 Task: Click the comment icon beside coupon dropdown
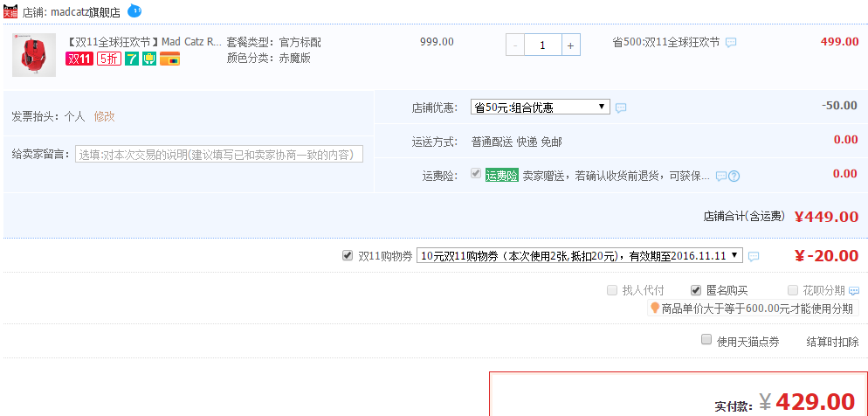pyautogui.click(x=754, y=256)
